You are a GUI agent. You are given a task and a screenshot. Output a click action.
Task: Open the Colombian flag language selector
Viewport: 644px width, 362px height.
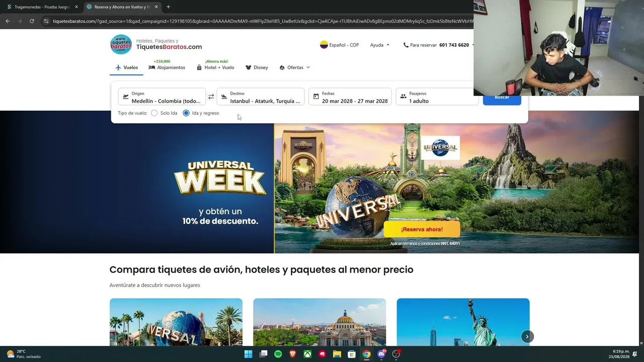click(340, 45)
